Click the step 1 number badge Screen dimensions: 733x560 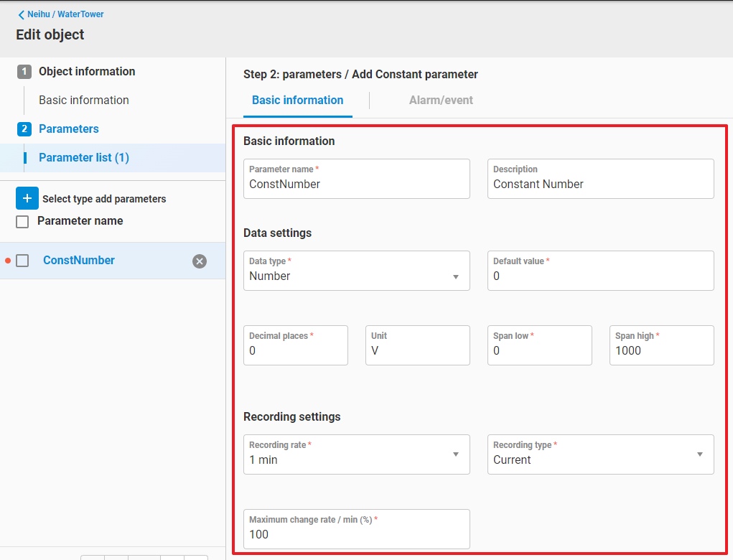tap(24, 72)
